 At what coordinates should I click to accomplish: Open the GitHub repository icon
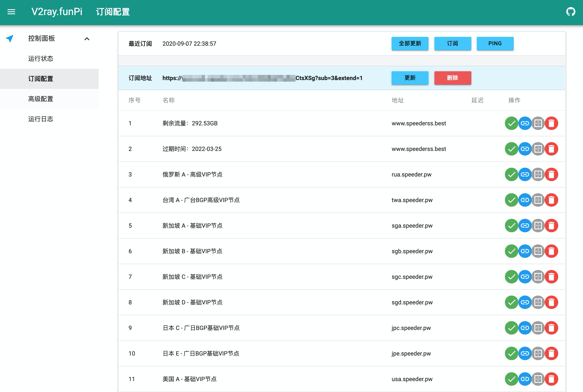(x=571, y=12)
